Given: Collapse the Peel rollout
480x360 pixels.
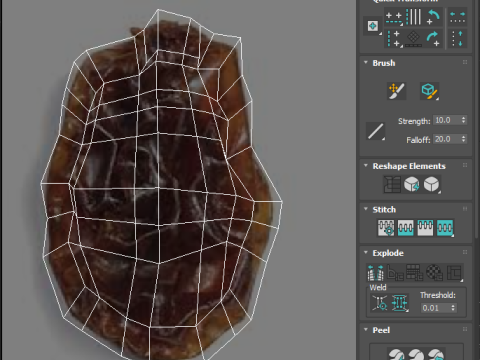Looking at the screenshot, I should coord(366,329).
